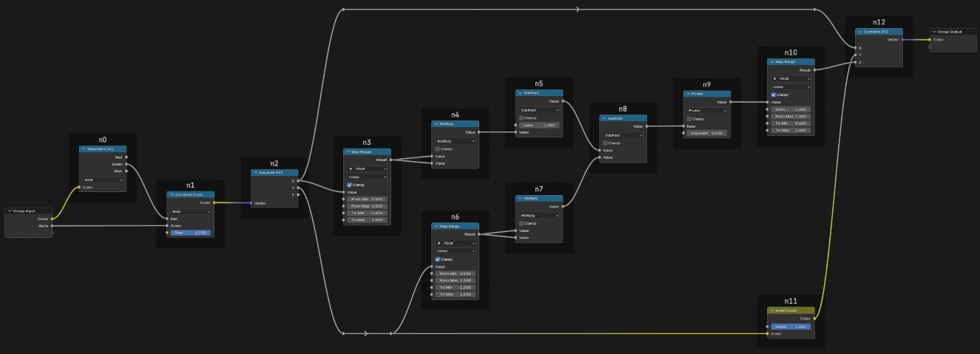This screenshot has height=354, width=980.
Task: Enable Clamp in n8 Subtract node
Action: tap(605, 143)
